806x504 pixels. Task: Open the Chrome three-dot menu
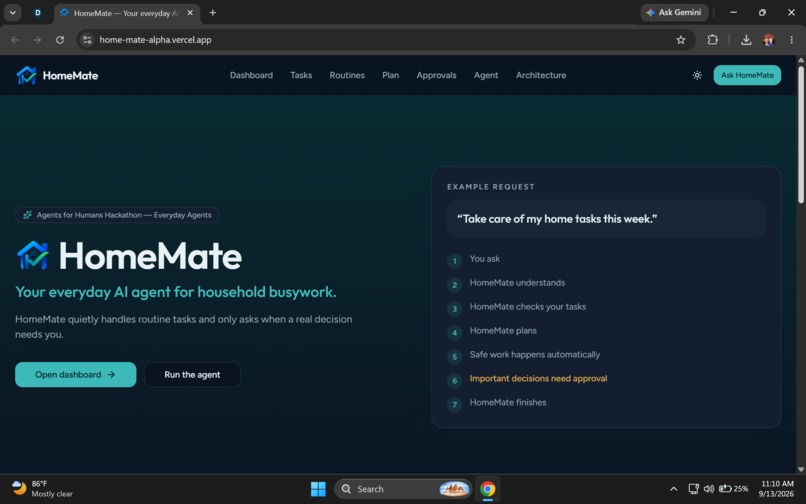pos(791,40)
